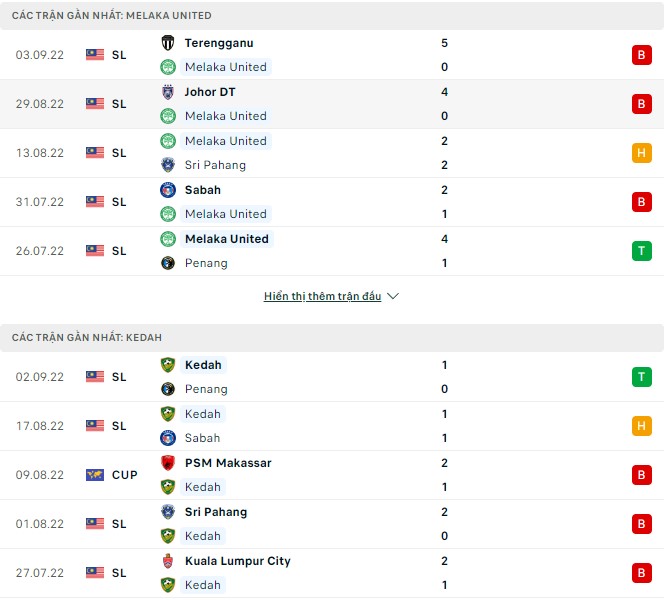Click the orange H result badge on 13.08.22
This screenshot has width=667, height=600.
641,153
